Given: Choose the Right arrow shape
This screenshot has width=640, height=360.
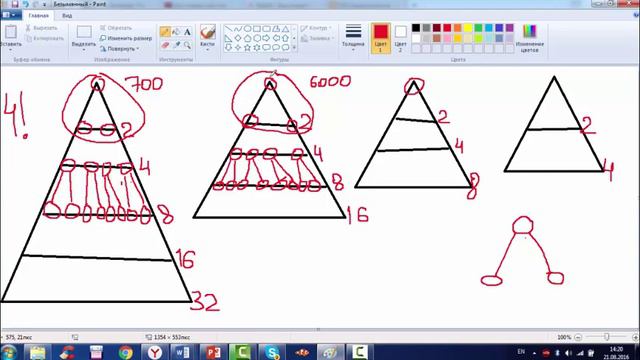Looking at the screenshot, I should (x=267, y=38).
